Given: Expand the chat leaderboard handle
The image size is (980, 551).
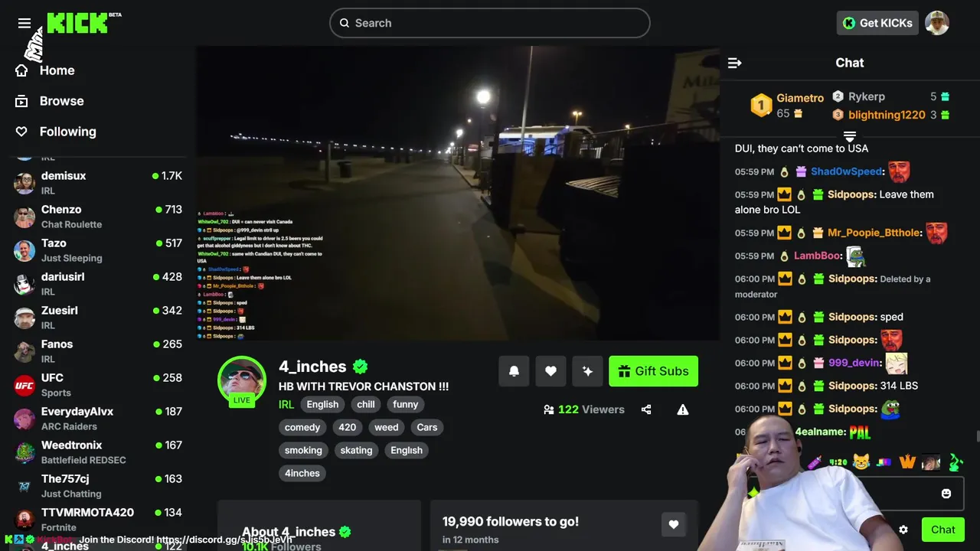Looking at the screenshot, I should (850, 136).
